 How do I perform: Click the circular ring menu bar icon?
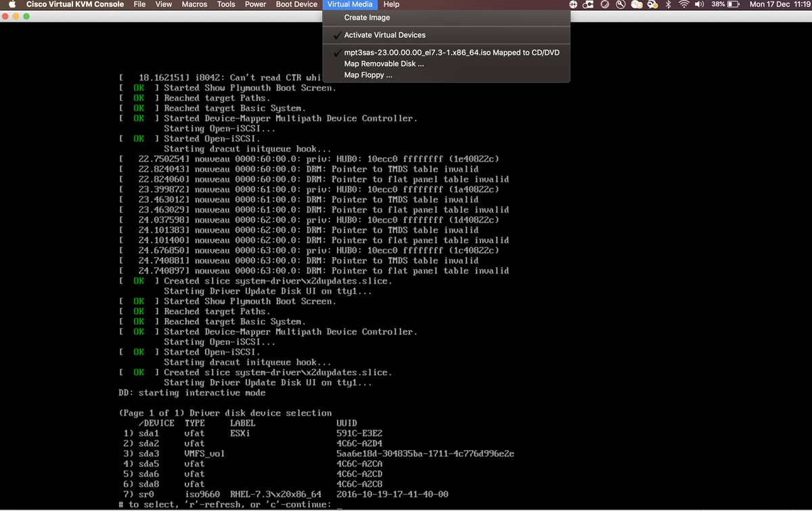coord(604,4)
